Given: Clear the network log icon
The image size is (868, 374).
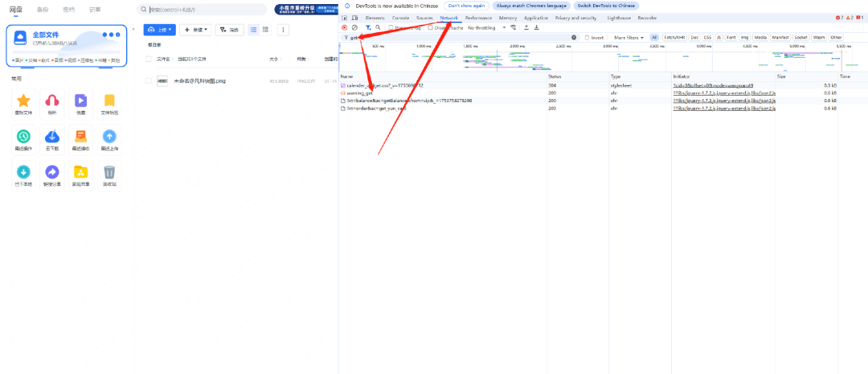Looking at the screenshot, I should [355, 27].
